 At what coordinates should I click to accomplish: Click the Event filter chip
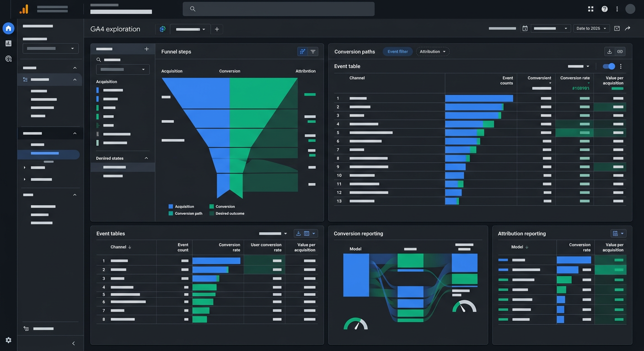[397, 52]
